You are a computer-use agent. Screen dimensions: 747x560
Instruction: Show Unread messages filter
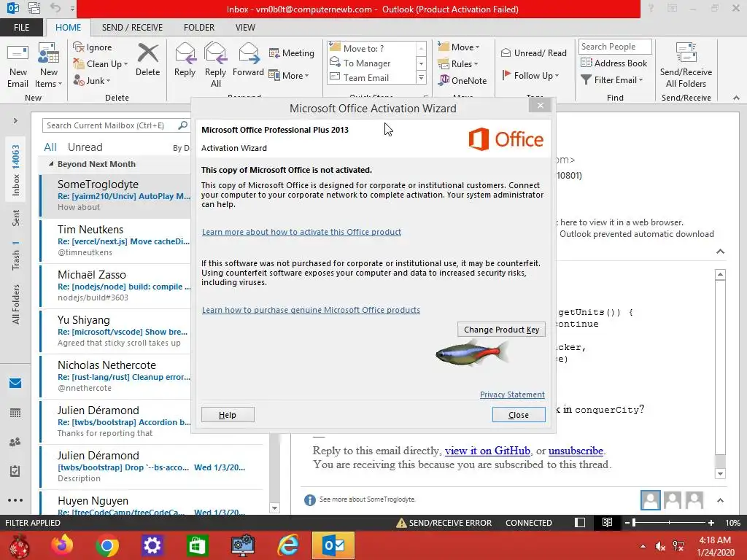point(85,147)
